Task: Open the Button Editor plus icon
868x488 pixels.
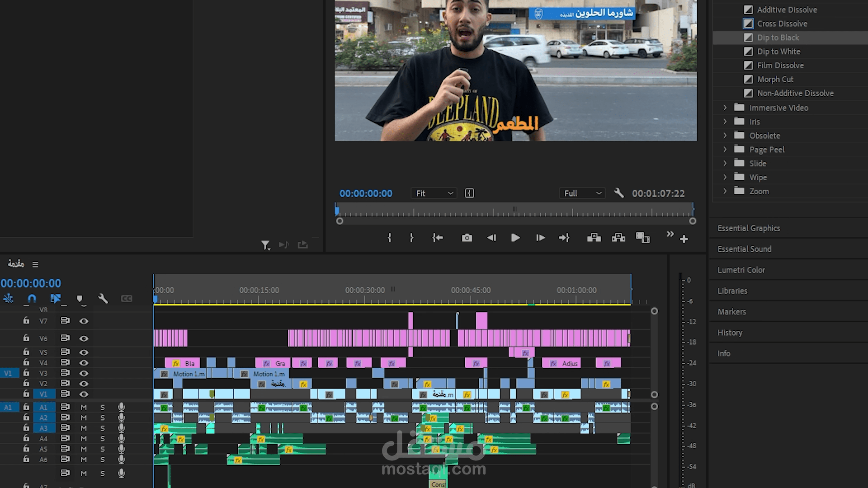Action: [684, 239]
